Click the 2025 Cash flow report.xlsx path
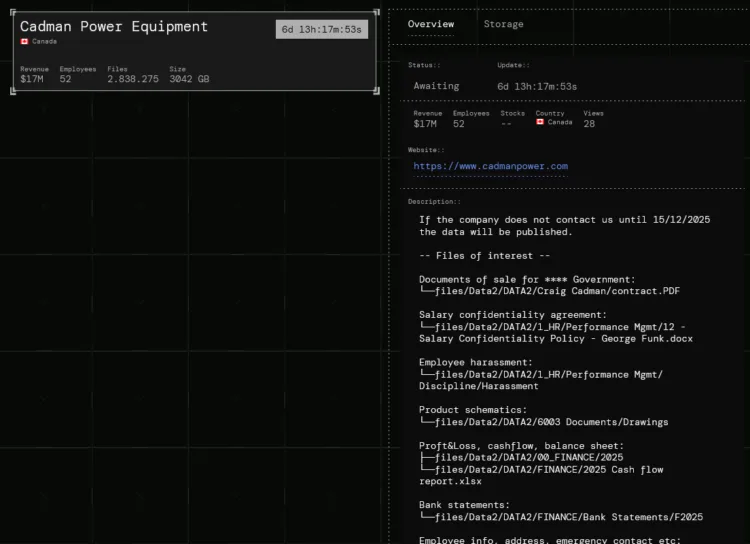The width and height of the screenshot is (750, 544). click(541, 476)
